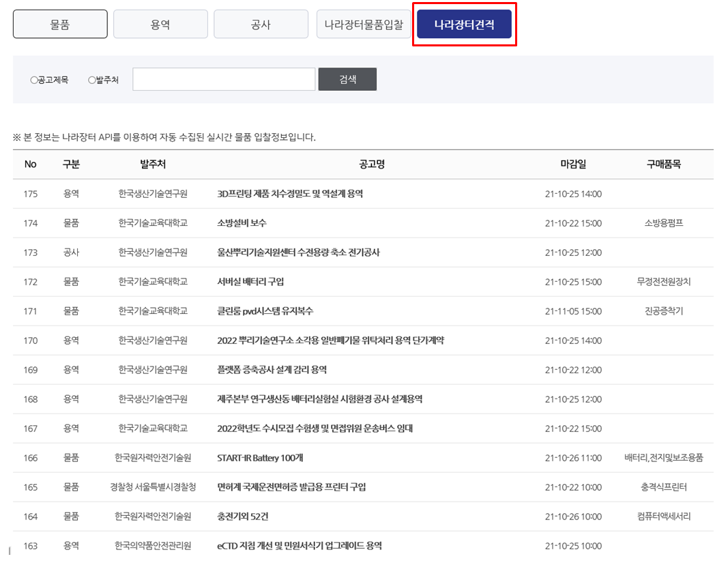This screenshot has height=561, width=728.
Task: Click the 공고명 column header
Action: coord(372,164)
